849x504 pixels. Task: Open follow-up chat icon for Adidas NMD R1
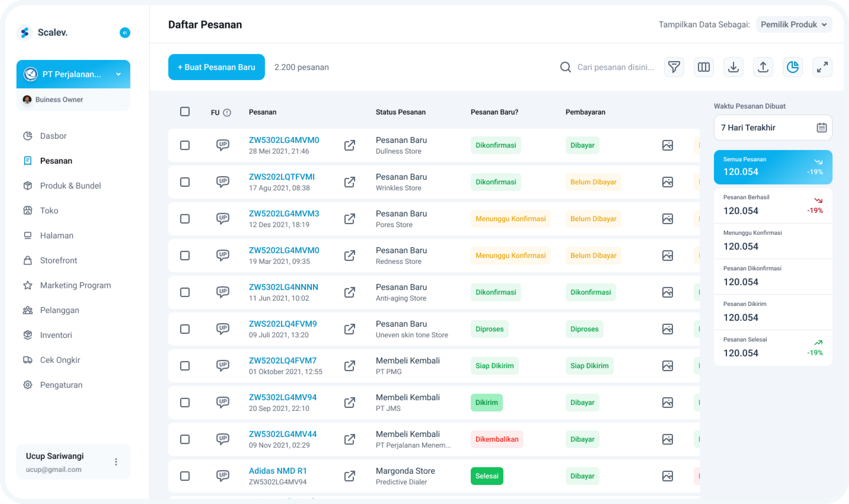[223, 476]
